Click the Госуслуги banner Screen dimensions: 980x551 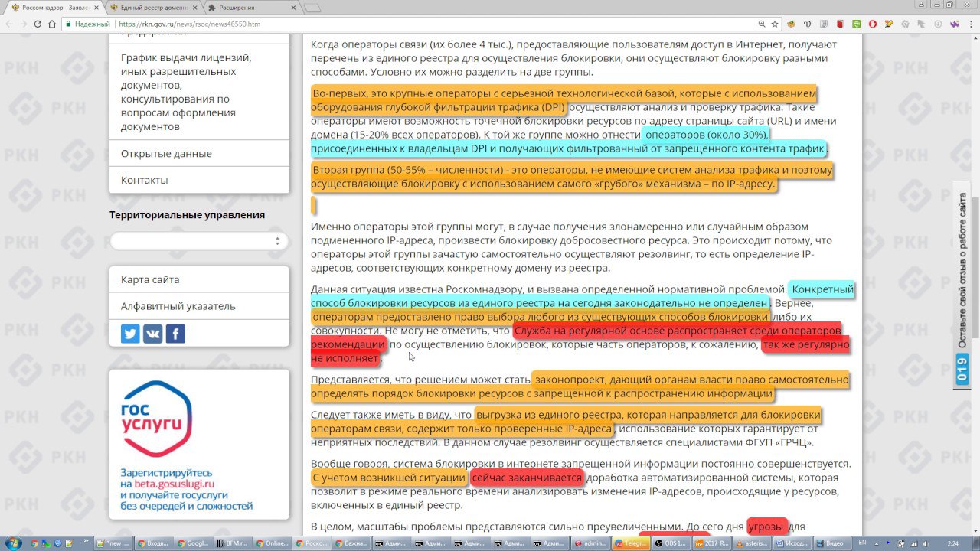pyautogui.click(x=199, y=444)
